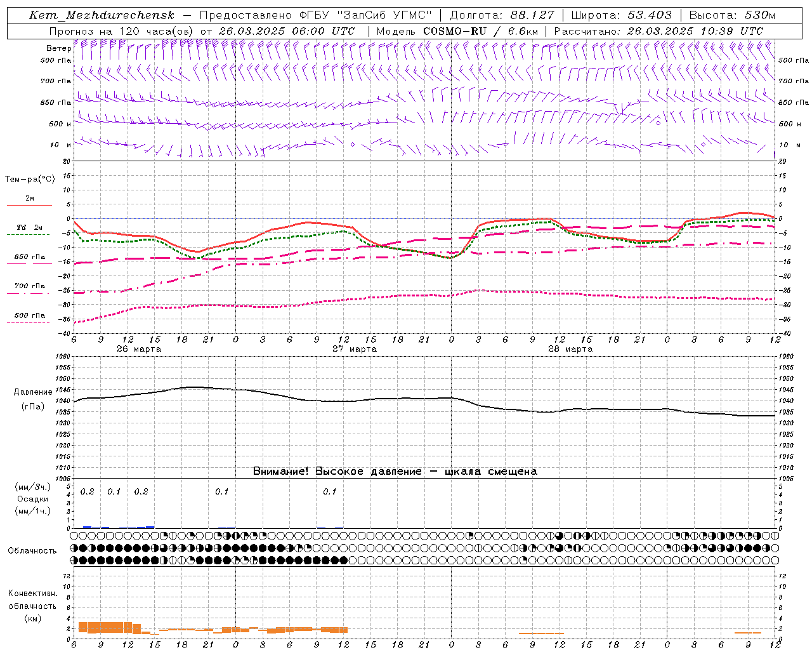The image size is (812, 650).
Task: Select the 'Прогноз на 120 часа(ов)' text
Action: tap(122, 31)
